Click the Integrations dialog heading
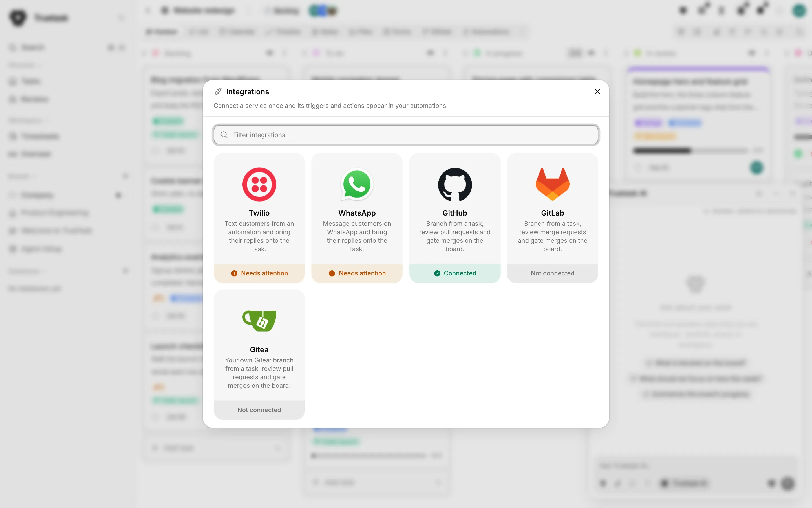Screen dimensions: 812x508 pos(247,92)
